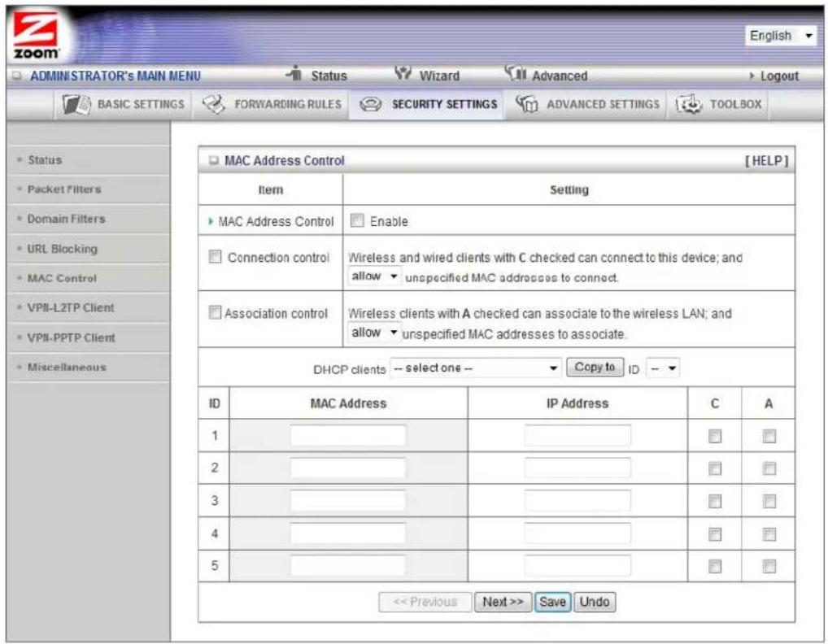The height and width of the screenshot is (644, 828).
Task: Open Connection control allow dropdown
Action: [374, 276]
